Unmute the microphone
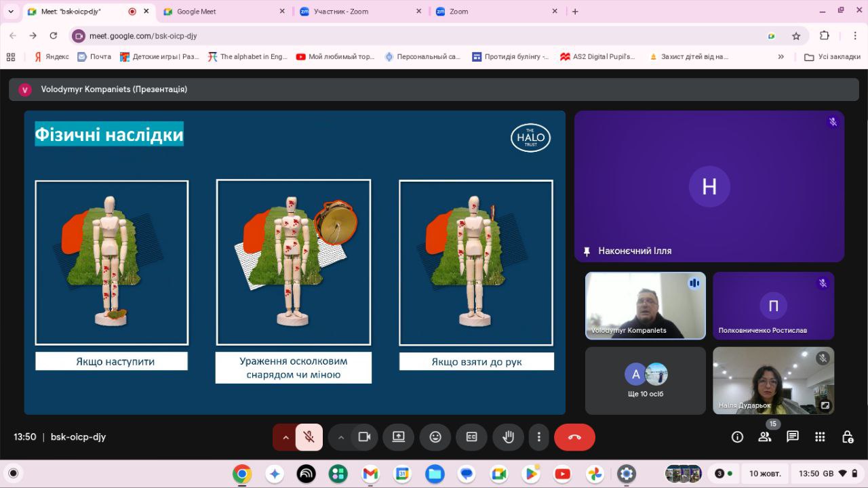This screenshot has width=868, height=488. click(x=309, y=437)
